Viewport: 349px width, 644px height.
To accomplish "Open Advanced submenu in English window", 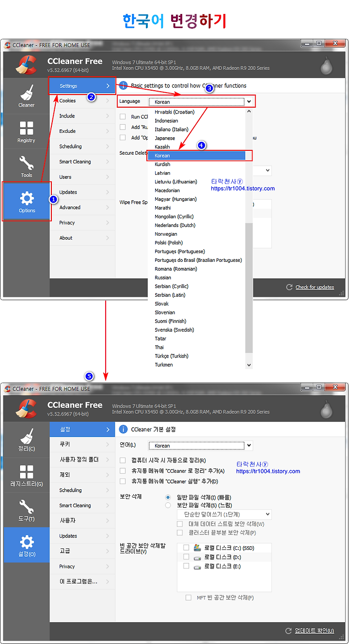I will click(82, 208).
